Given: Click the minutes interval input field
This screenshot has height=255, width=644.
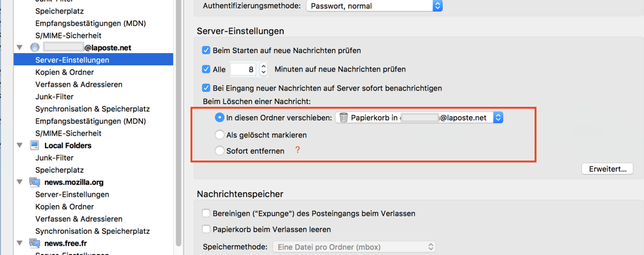Looking at the screenshot, I should coord(244,69).
